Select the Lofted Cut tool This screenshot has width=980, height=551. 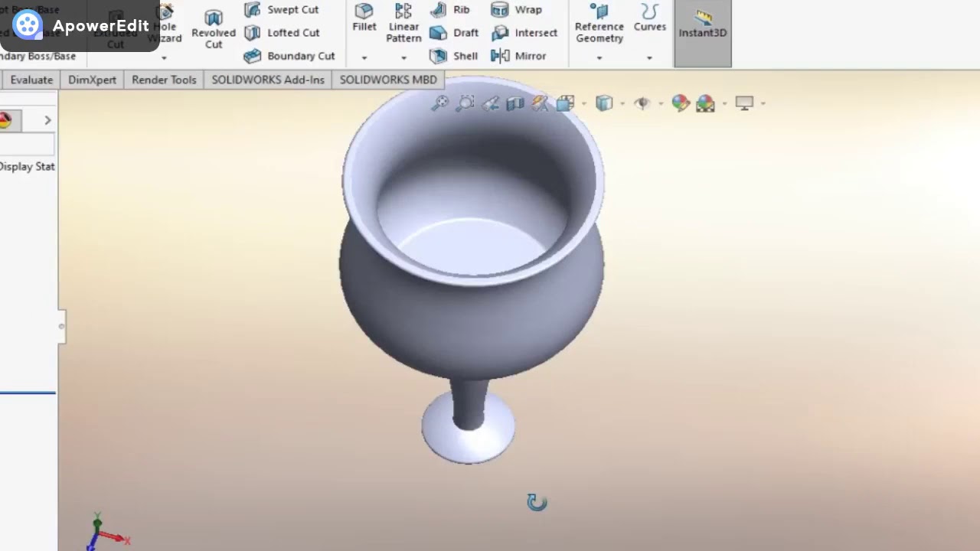[x=282, y=33]
